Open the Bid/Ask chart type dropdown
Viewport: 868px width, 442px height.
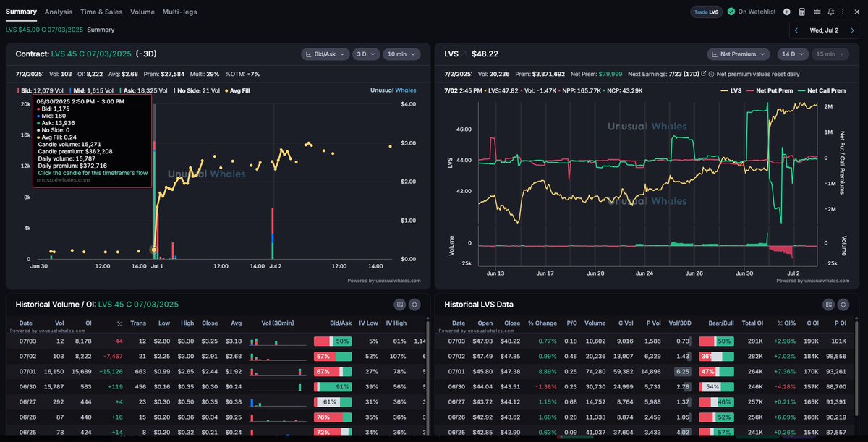pyautogui.click(x=324, y=54)
